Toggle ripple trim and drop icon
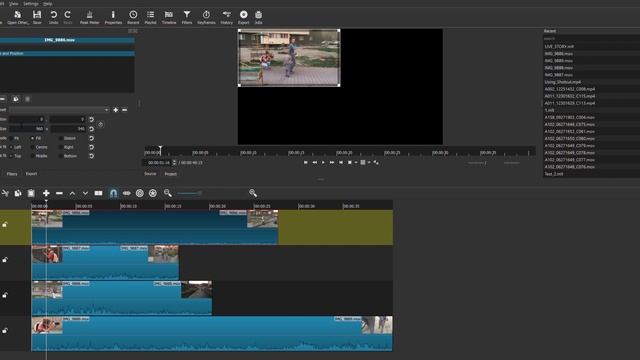 click(140, 193)
